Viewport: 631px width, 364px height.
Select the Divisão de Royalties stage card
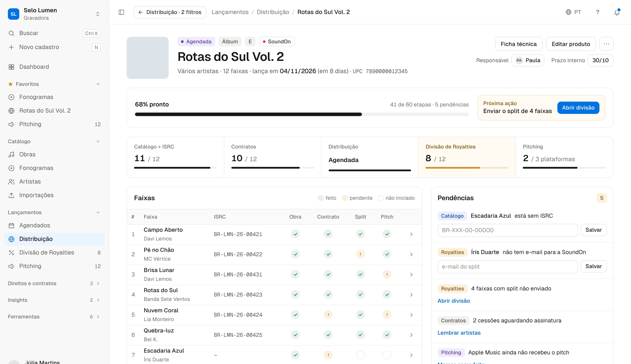click(467, 157)
